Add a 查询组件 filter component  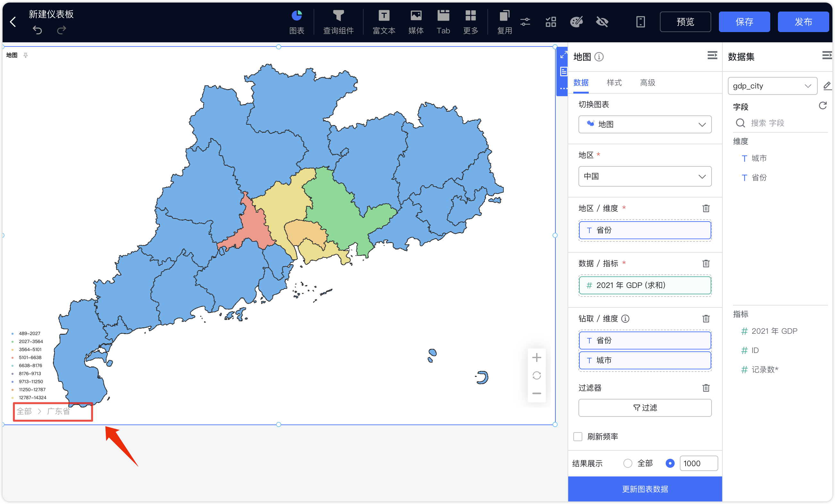point(338,22)
